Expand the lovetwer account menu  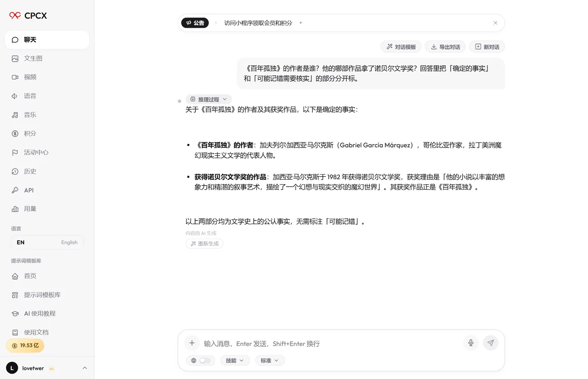click(47, 368)
